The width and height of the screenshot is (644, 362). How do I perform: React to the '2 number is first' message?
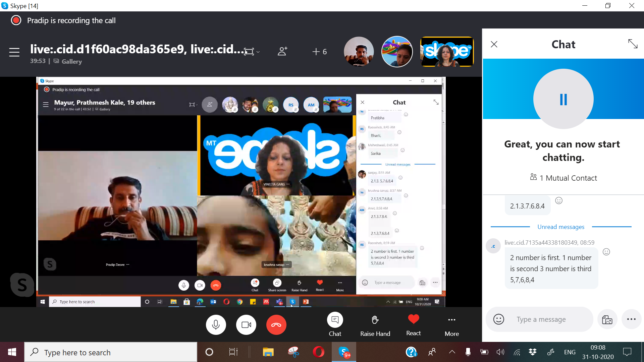pos(606,252)
